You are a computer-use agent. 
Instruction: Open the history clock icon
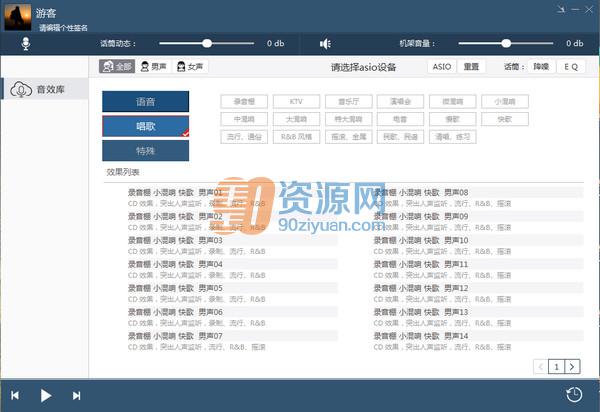[574, 394]
